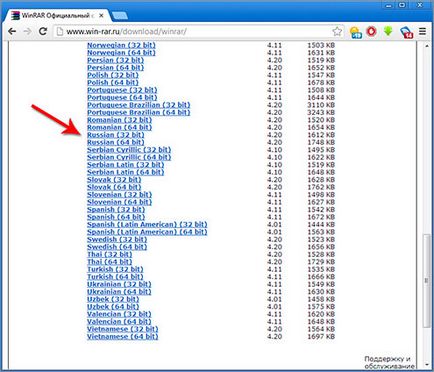This screenshot has width=434, height=372.
Task: Open Serbian Latin (32 bit) link
Action: tap(126, 165)
